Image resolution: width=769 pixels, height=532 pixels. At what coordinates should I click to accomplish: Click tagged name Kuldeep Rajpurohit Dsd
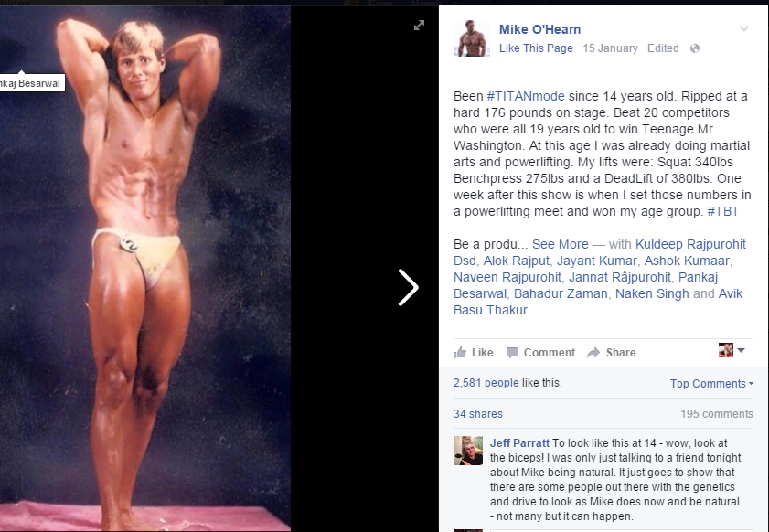coord(600,252)
